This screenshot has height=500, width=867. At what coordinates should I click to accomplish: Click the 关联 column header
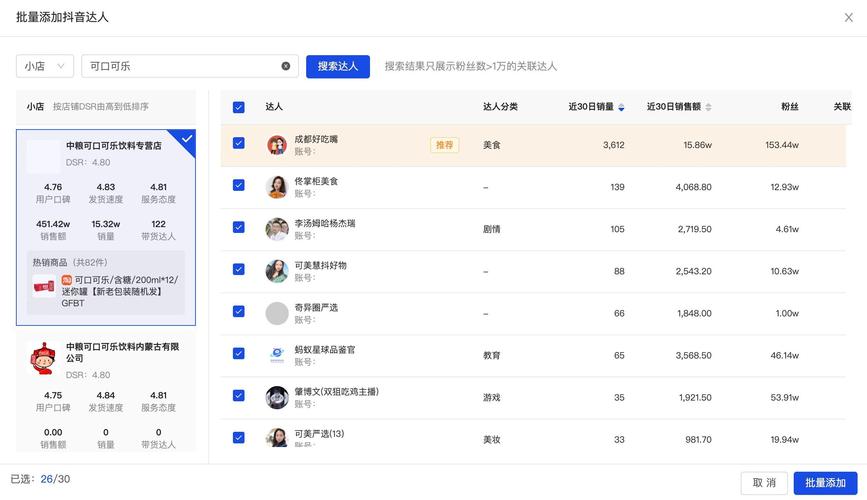[842, 107]
